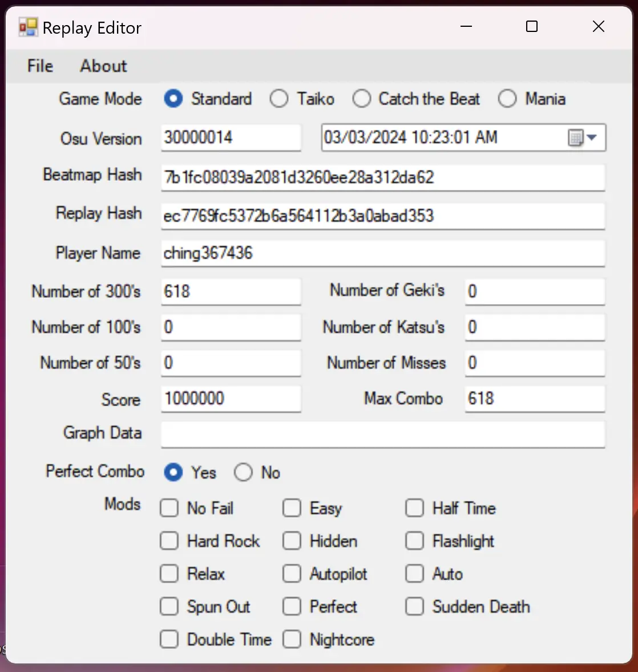The height and width of the screenshot is (672, 638).
Task: Open the File menu
Action: point(40,66)
